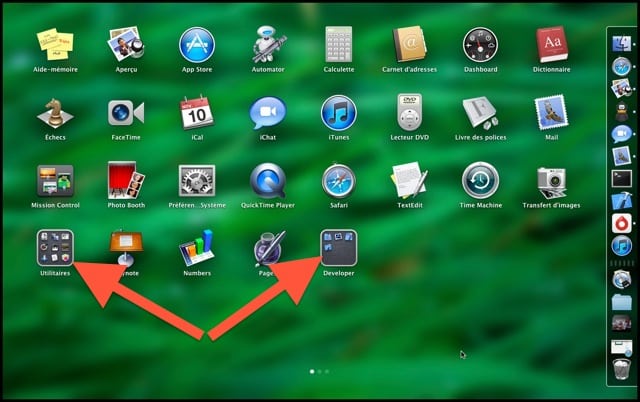Open Xcode hammer icon in Dock
Viewport: 640px width, 402px height.
click(x=621, y=201)
